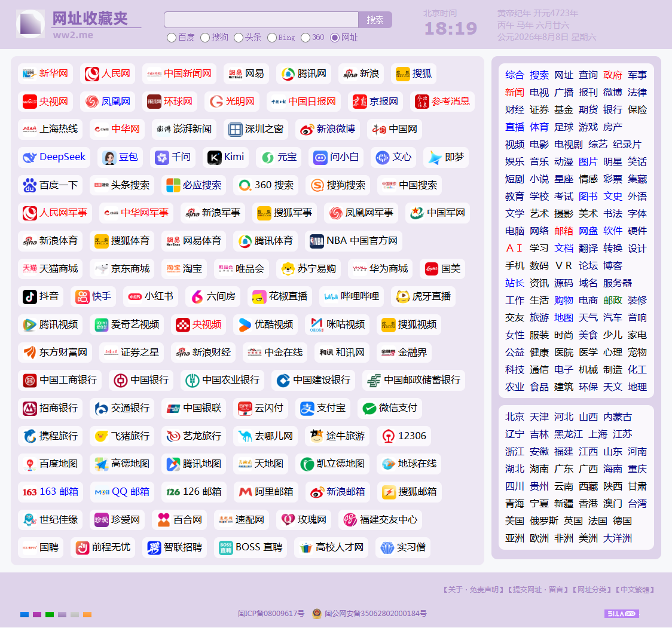Click the 虎牙直播 icon
The image size is (672, 628).
point(402,297)
